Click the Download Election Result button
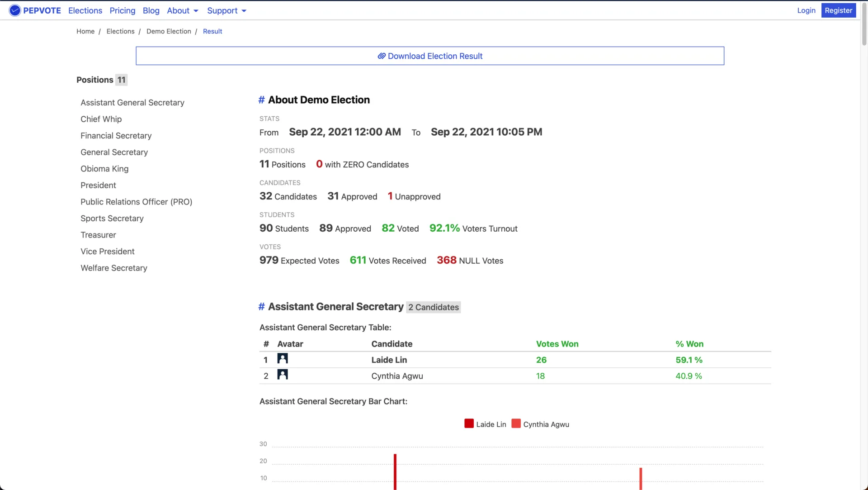868x490 pixels. click(430, 56)
